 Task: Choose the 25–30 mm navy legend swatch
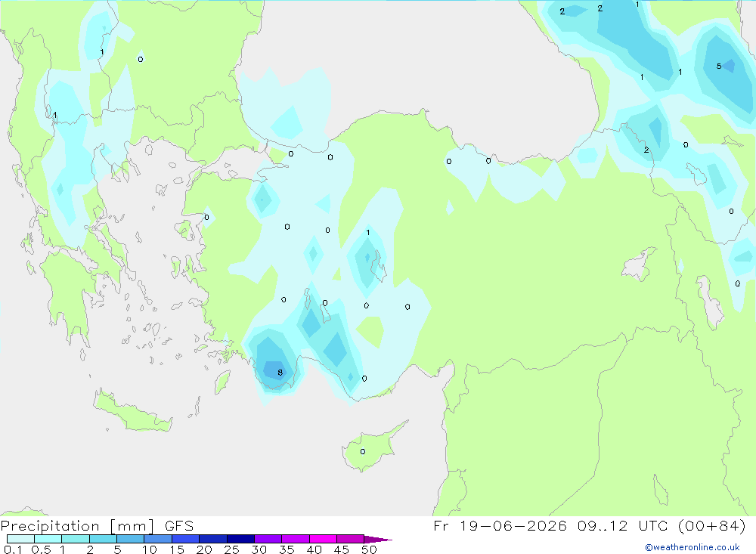click(240, 539)
